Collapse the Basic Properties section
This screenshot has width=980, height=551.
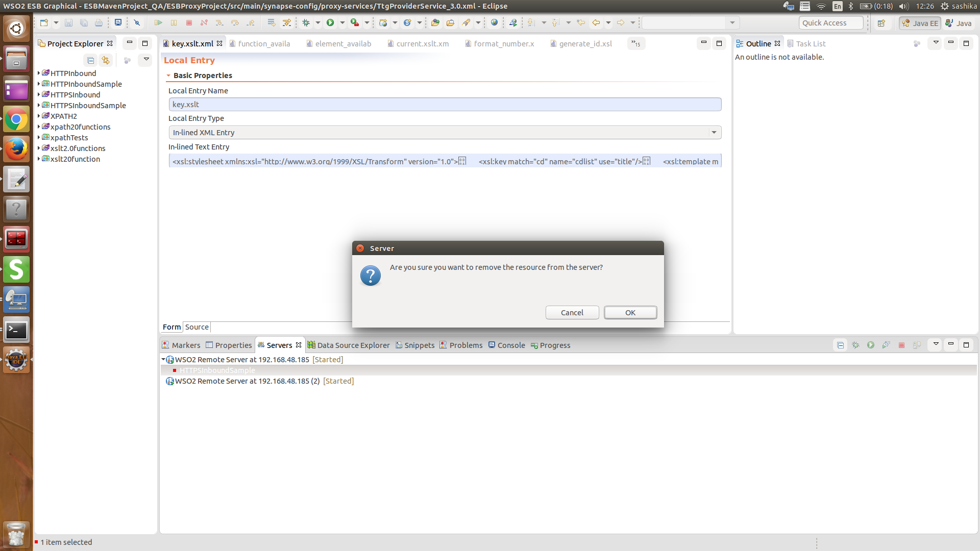tap(169, 75)
